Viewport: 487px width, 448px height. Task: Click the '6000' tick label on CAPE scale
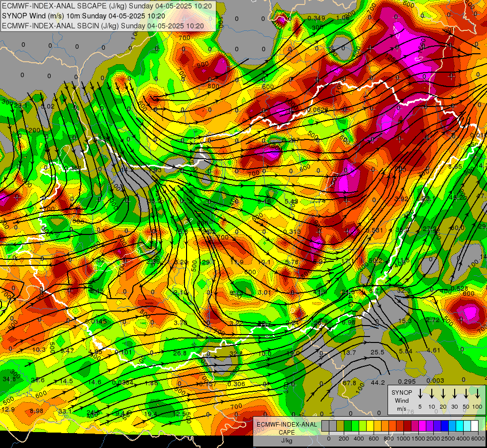pos(478,439)
